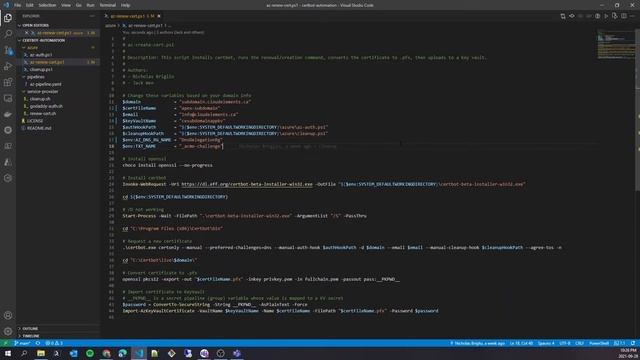Click the remote window indicator in status bar
This screenshot has height=360, width=640.
5,343
